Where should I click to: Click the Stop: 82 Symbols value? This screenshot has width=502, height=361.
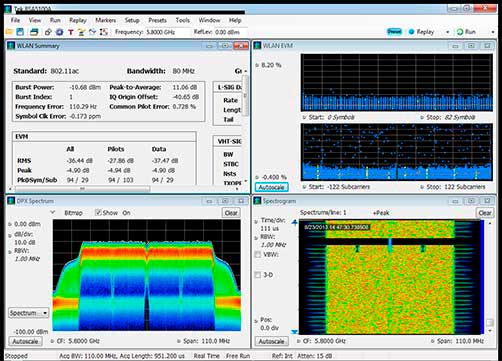point(459,117)
